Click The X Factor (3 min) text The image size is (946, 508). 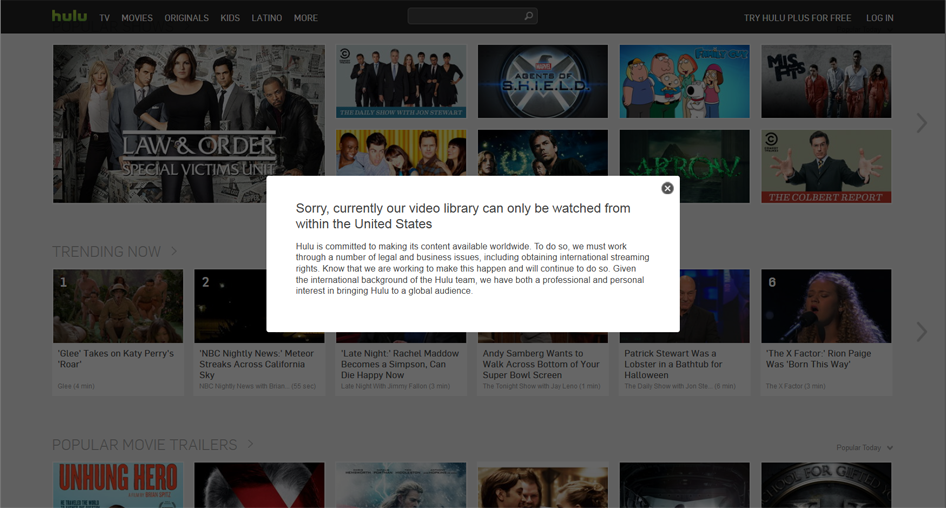pos(796,386)
